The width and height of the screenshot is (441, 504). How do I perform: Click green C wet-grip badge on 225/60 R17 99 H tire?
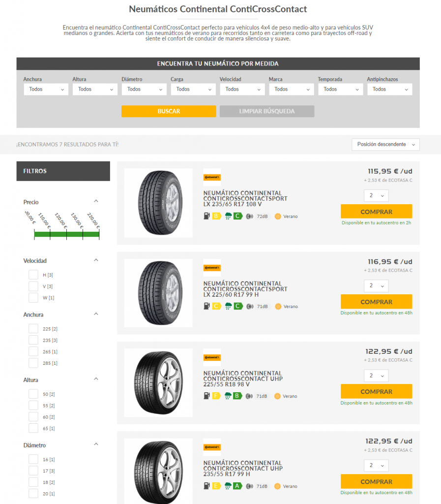(x=238, y=306)
